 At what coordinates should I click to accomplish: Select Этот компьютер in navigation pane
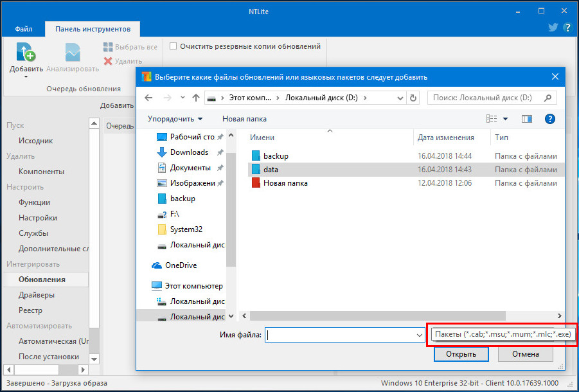187,286
